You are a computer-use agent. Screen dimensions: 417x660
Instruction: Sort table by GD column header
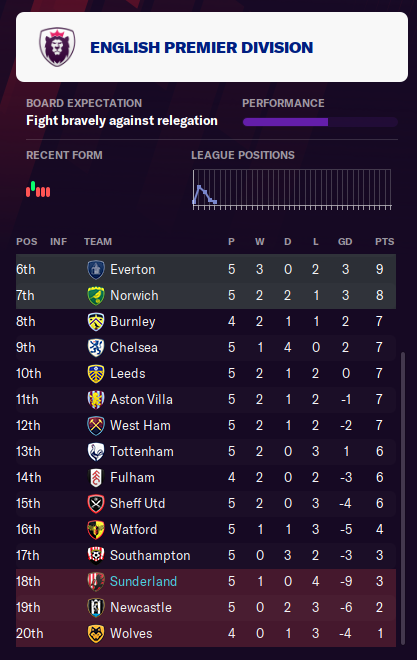[x=345, y=242]
